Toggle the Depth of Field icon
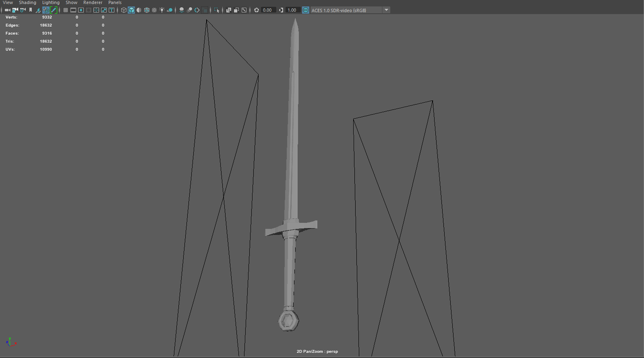 [x=204, y=10]
